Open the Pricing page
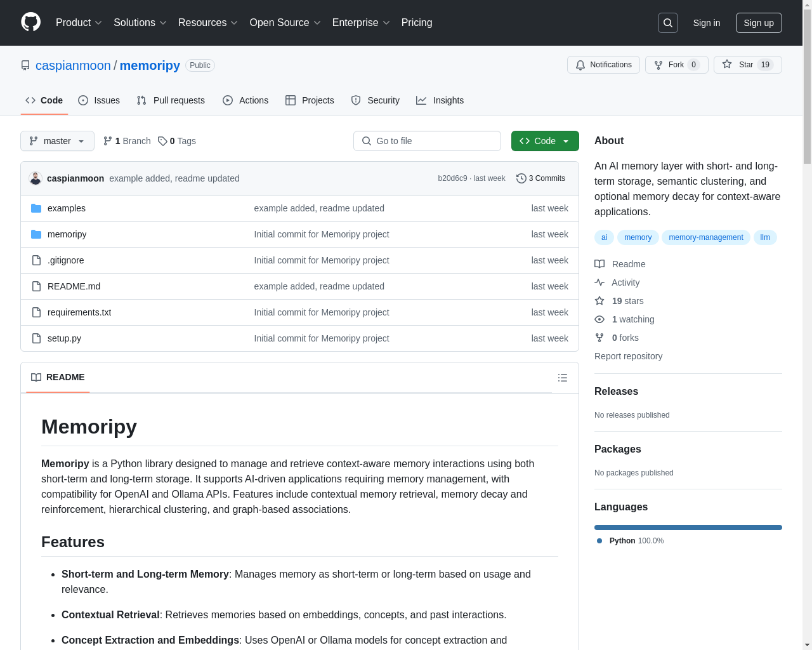 tap(417, 23)
